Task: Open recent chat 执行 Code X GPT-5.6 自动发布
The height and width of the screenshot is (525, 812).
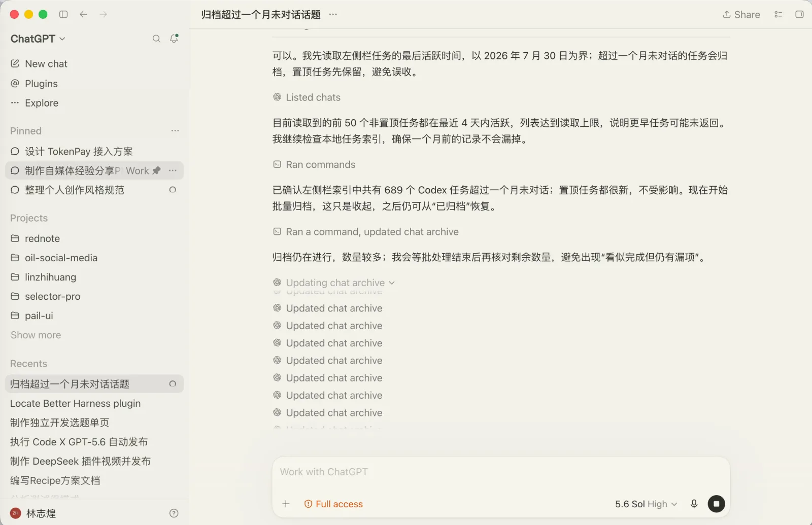Action: coord(94,442)
